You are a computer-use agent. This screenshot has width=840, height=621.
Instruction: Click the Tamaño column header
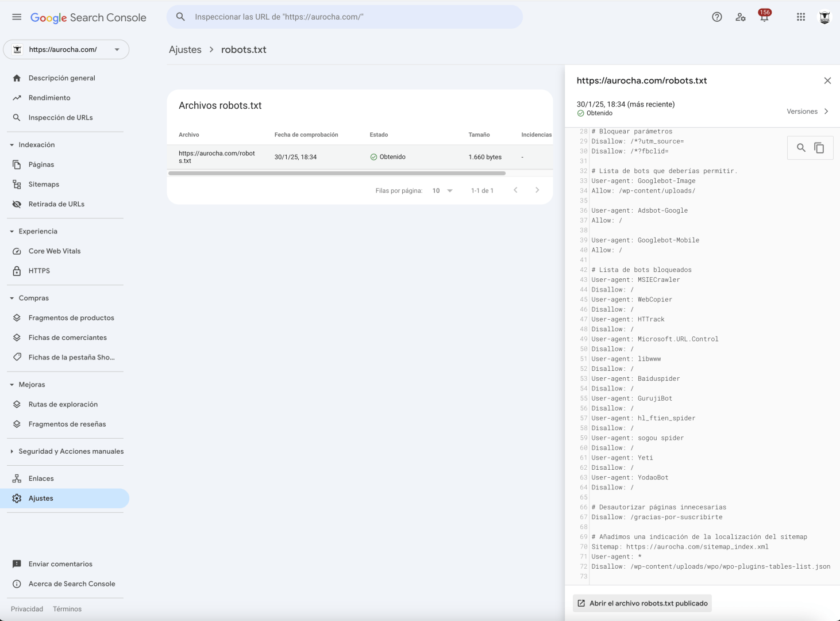479,135
